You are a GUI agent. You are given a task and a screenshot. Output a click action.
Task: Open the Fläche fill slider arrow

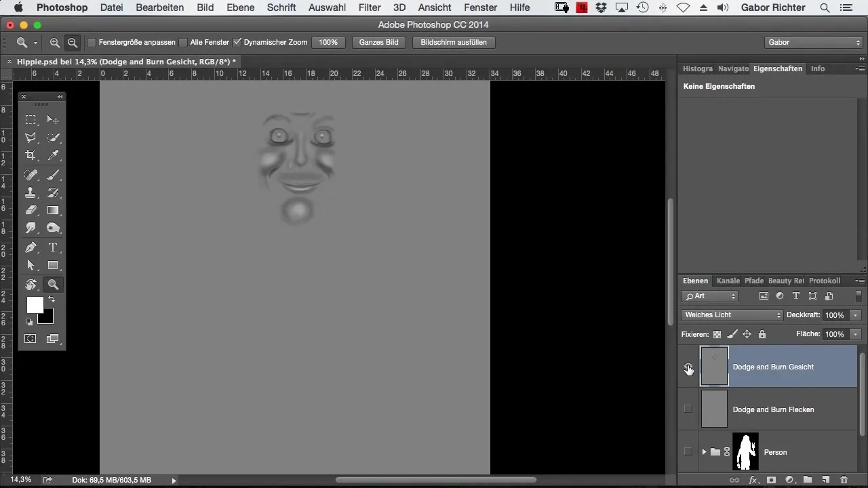(x=856, y=334)
